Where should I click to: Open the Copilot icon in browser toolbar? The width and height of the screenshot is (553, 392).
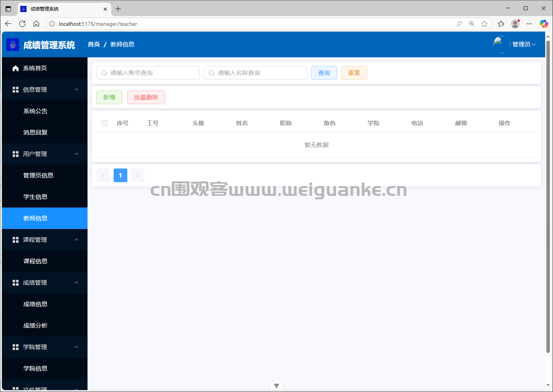544,24
